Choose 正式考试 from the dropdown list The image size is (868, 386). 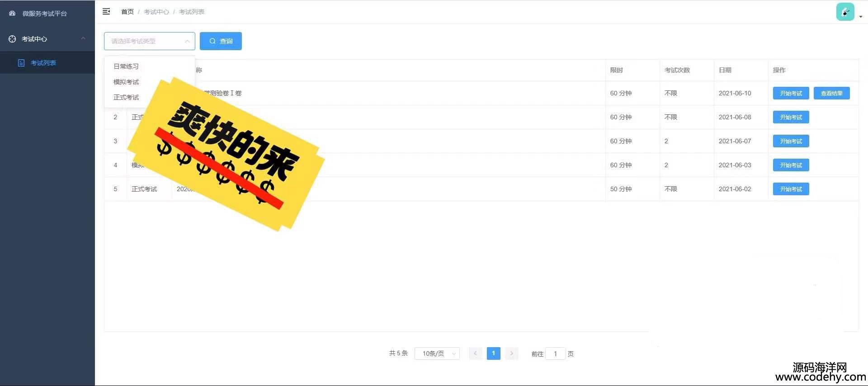[x=150, y=97]
